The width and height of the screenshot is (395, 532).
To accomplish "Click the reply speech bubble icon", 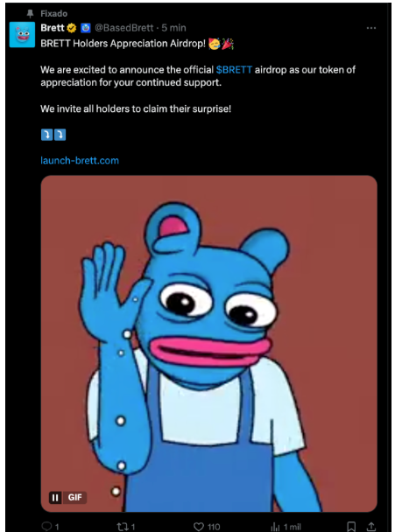I will click(x=46, y=526).
